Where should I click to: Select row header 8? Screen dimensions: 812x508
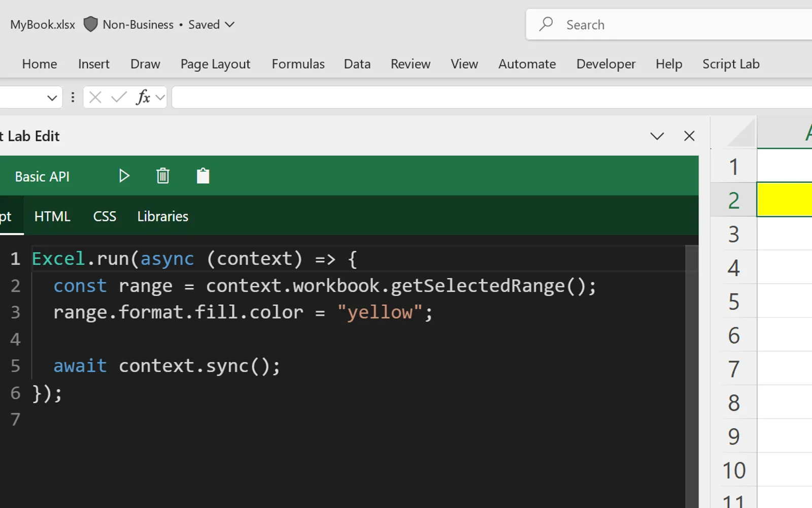pos(733,403)
